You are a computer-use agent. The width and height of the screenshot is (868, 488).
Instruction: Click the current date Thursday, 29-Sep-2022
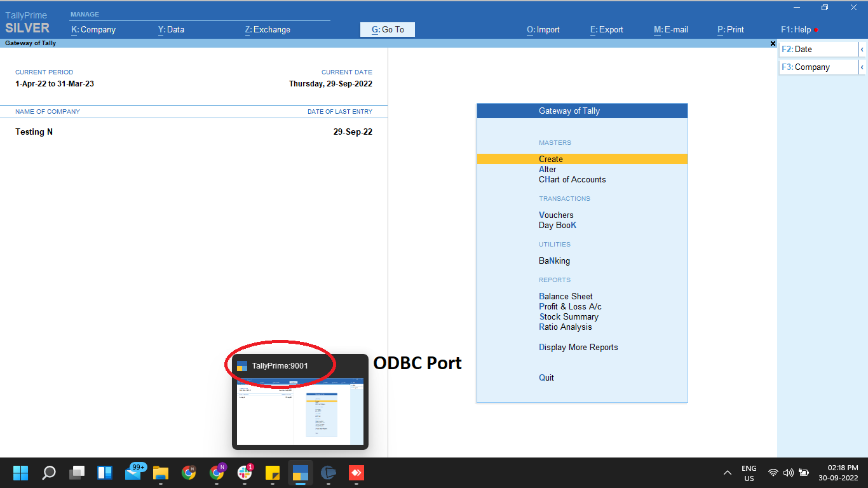(x=330, y=84)
